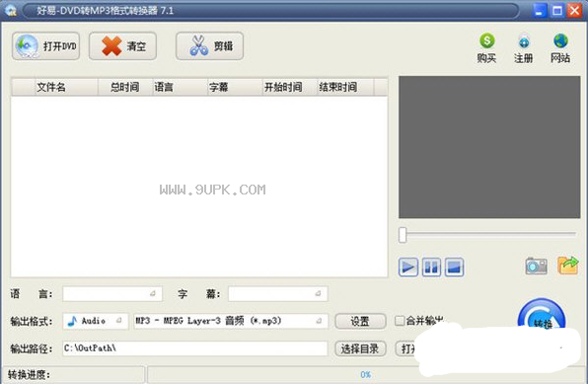Pause the preview playback
This screenshot has height=384, width=588.
431,268
